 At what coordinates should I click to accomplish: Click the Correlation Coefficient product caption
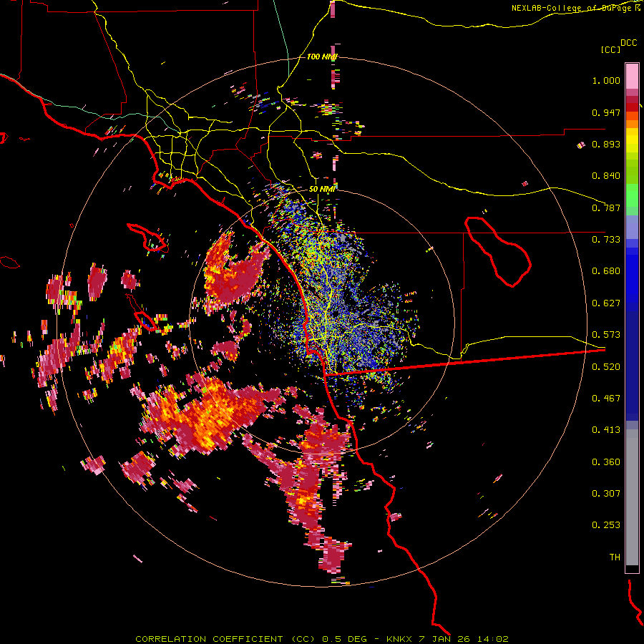click(321, 639)
